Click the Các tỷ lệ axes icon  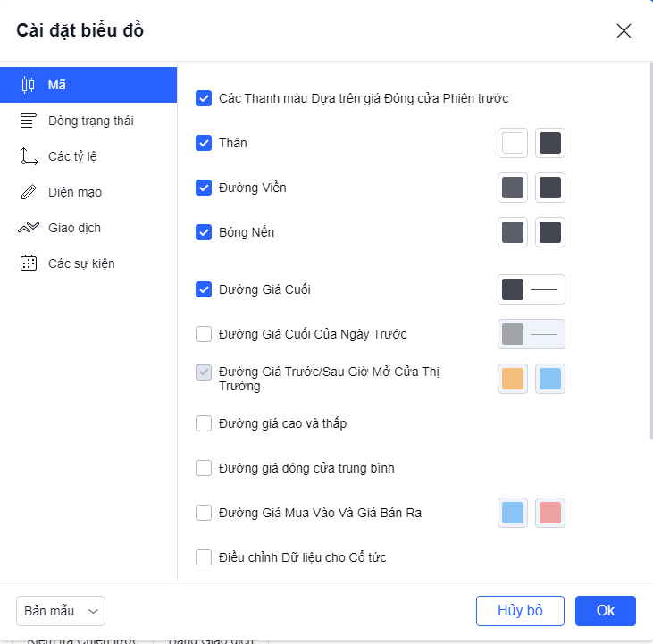click(x=29, y=156)
